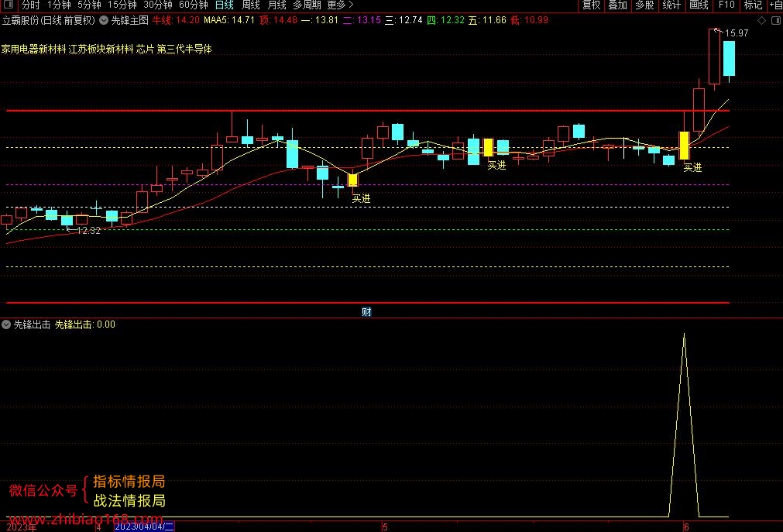Click the 2023年 year label on time axis

point(22,527)
